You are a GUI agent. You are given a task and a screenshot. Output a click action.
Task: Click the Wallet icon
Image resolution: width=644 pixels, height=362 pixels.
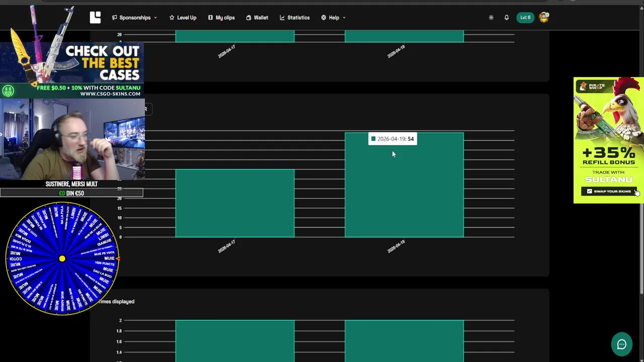249,18
